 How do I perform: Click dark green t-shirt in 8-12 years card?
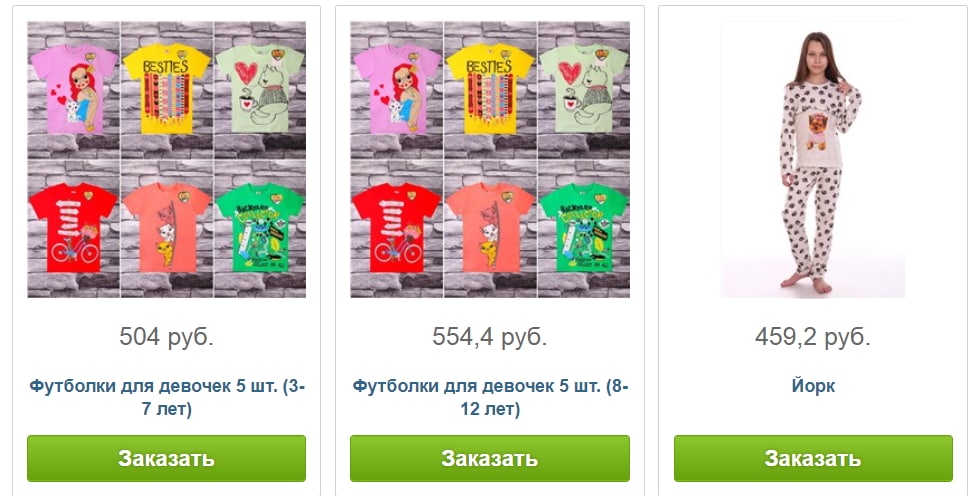click(583, 227)
